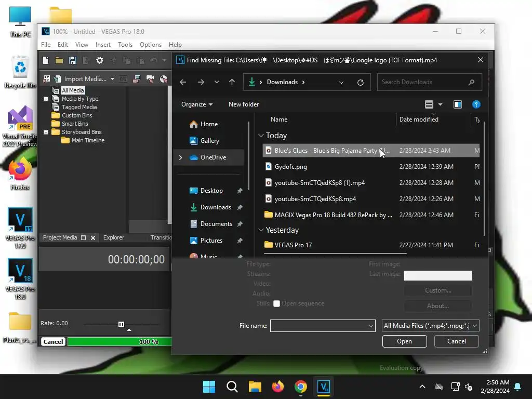Image resolution: width=532 pixels, height=399 pixels.
Task: Click Cancel beside the 100% progress bar
Action: click(x=53, y=342)
